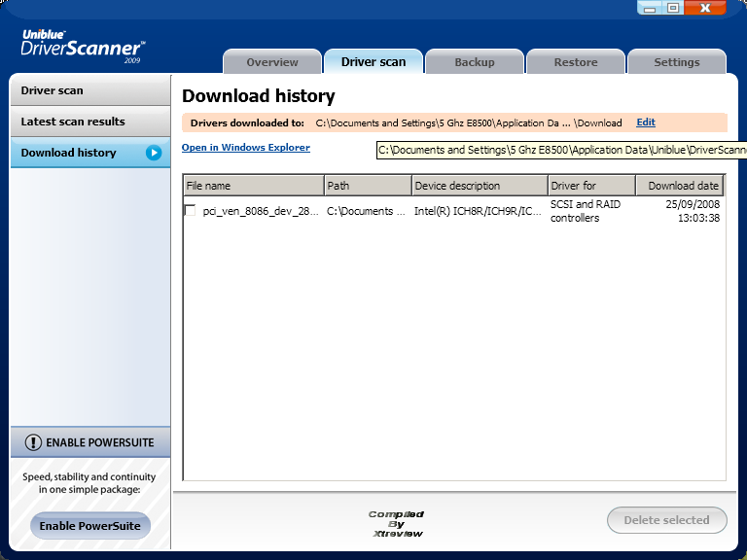Screen dimensions: 747x560
Task: Open the Settings tab
Action: (x=677, y=62)
